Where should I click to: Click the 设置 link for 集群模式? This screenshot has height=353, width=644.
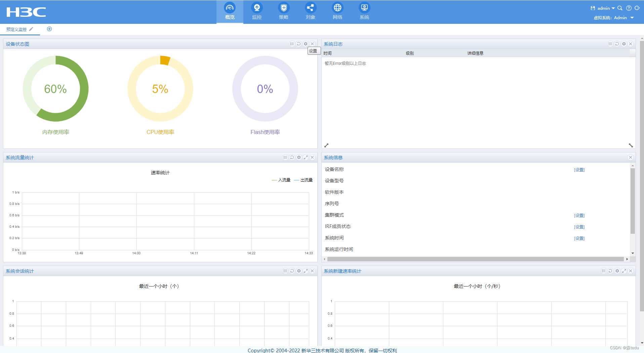[579, 216]
